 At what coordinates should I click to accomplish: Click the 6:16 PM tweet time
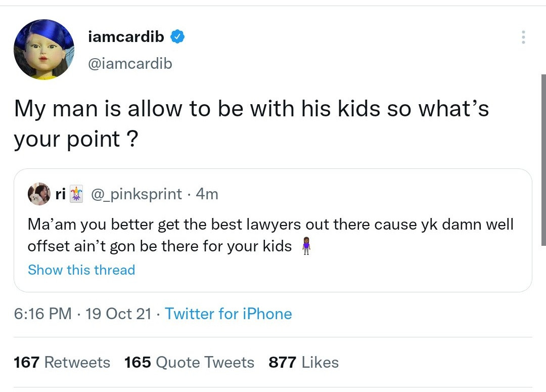pos(43,314)
